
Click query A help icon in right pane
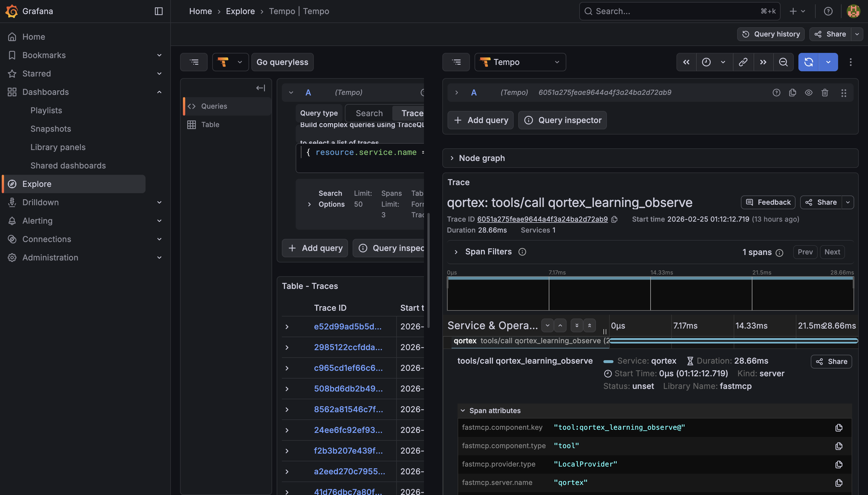click(777, 93)
